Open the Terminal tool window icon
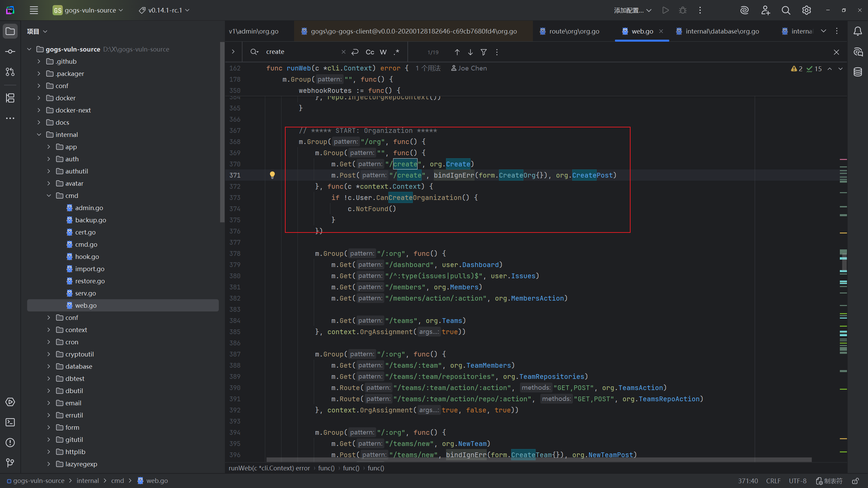Screen dimensions: 868x488 click(x=10, y=422)
